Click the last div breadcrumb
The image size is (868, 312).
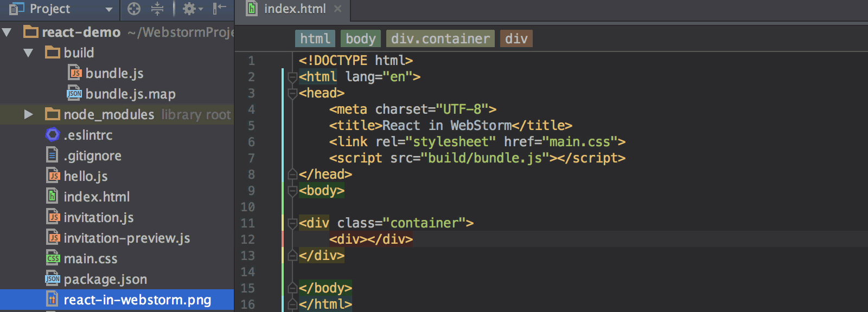tap(516, 38)
